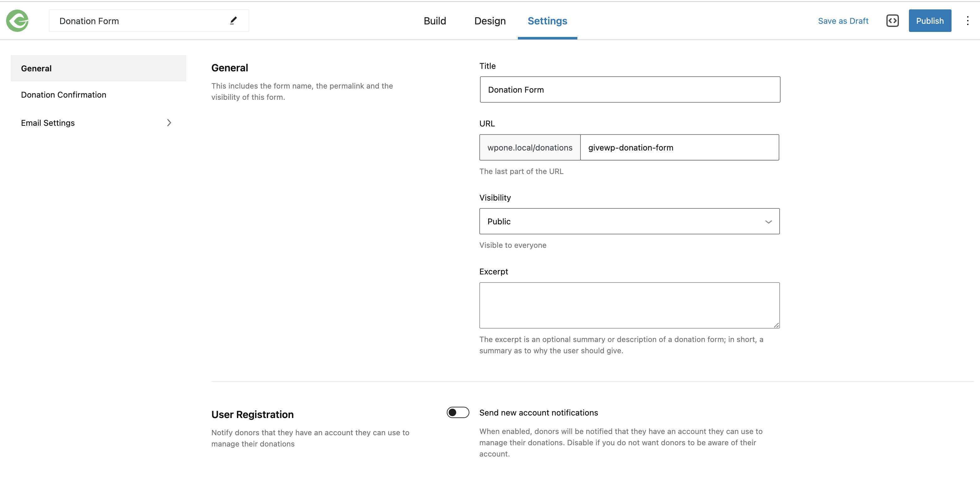Screen dimensions: 980x480
Task: Click the Publish button
Action: (x=930, y=21)
